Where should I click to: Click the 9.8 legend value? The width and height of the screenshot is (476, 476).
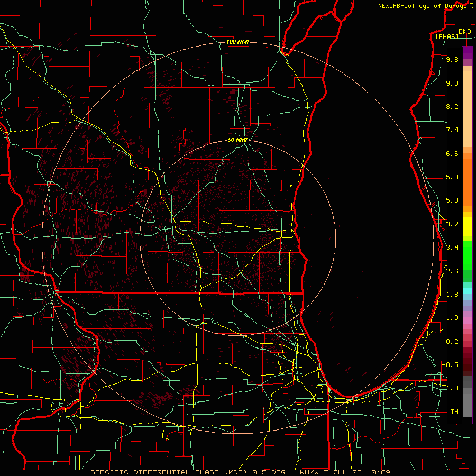[452, 59]
